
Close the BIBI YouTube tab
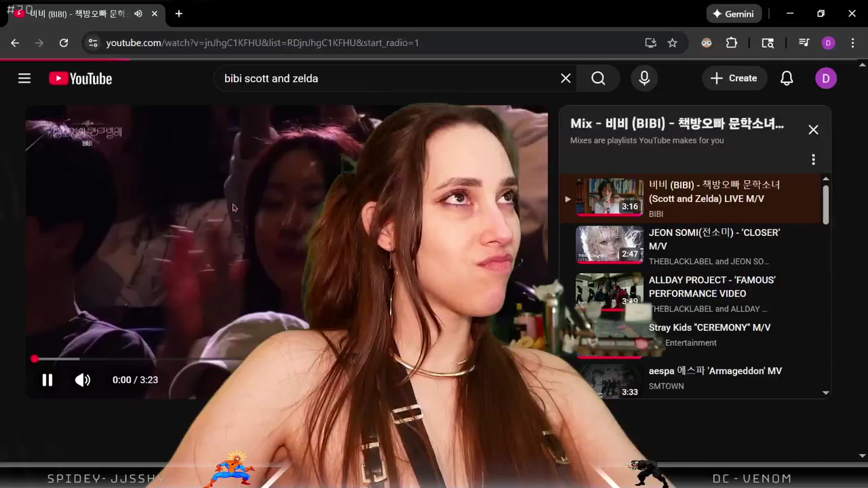pyautogui.click(x=155, y=14)
